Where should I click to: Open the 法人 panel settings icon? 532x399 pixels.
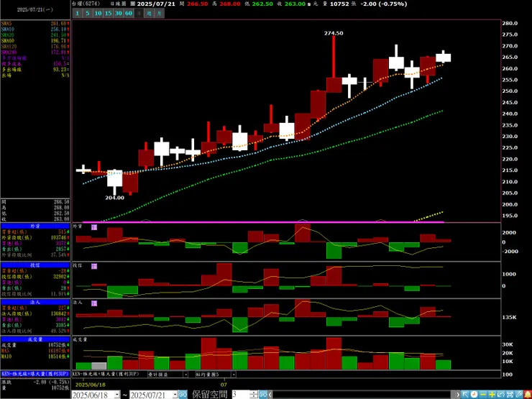[94, 303]
